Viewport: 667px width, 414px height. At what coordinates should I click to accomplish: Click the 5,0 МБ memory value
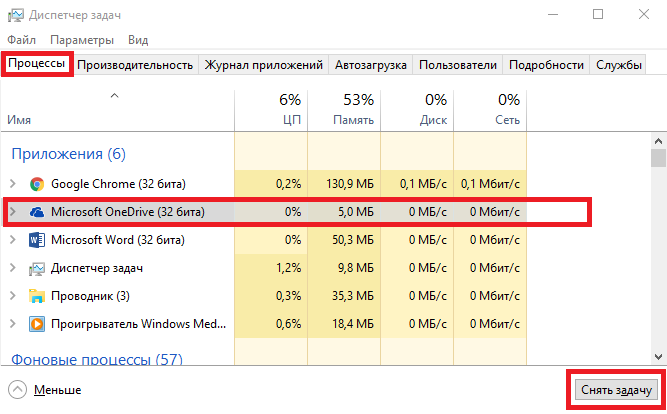click(356, 211)
